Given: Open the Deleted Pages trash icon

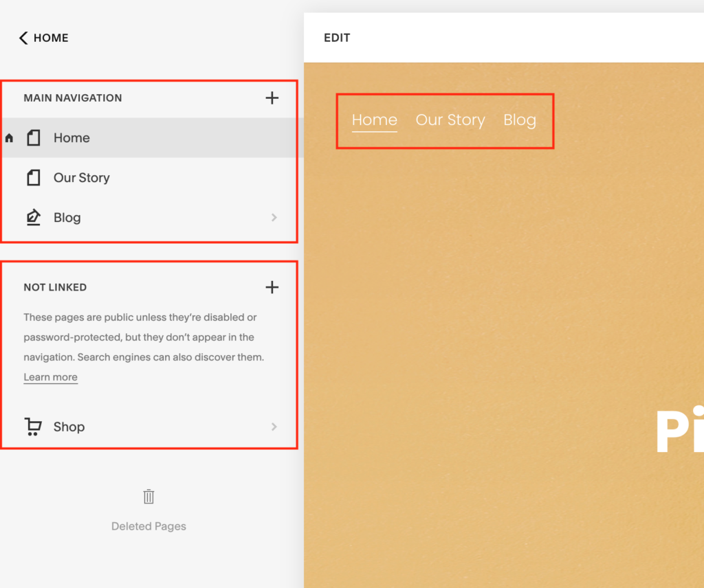Looking at the screenshot, I should click(x=148, y=497).
